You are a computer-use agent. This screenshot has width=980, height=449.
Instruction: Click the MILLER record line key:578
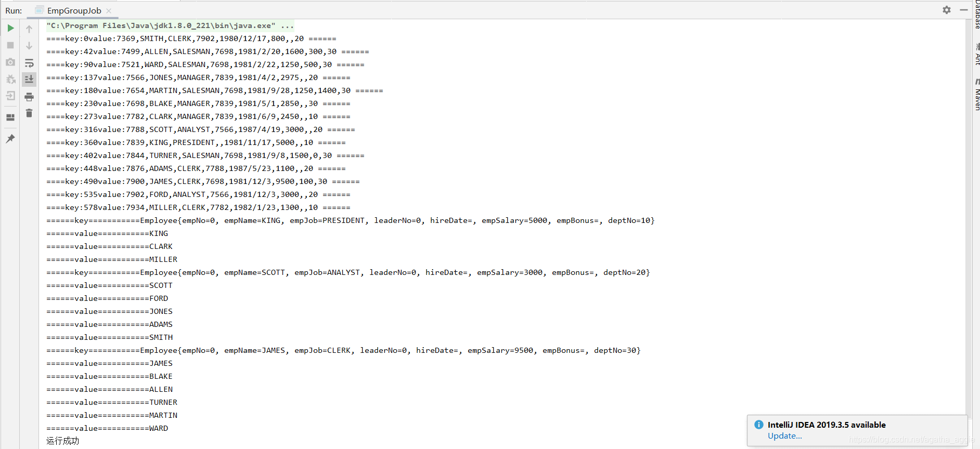198,207
